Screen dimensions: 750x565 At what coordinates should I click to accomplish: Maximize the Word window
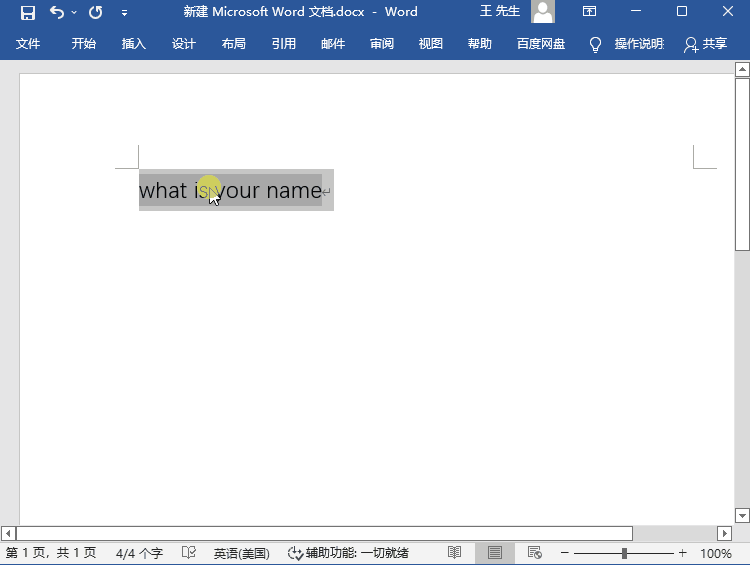[x=682, y=11]
